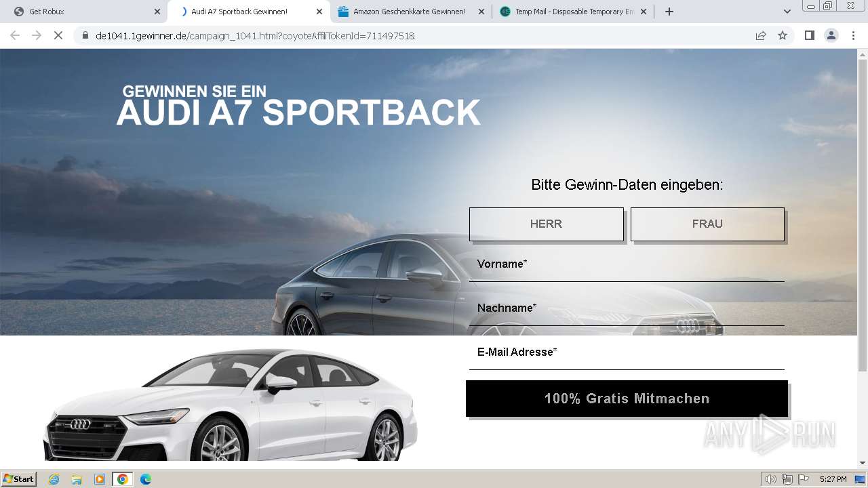
Task: Close the Get Robux tab
Action: (x=157, y=12)
